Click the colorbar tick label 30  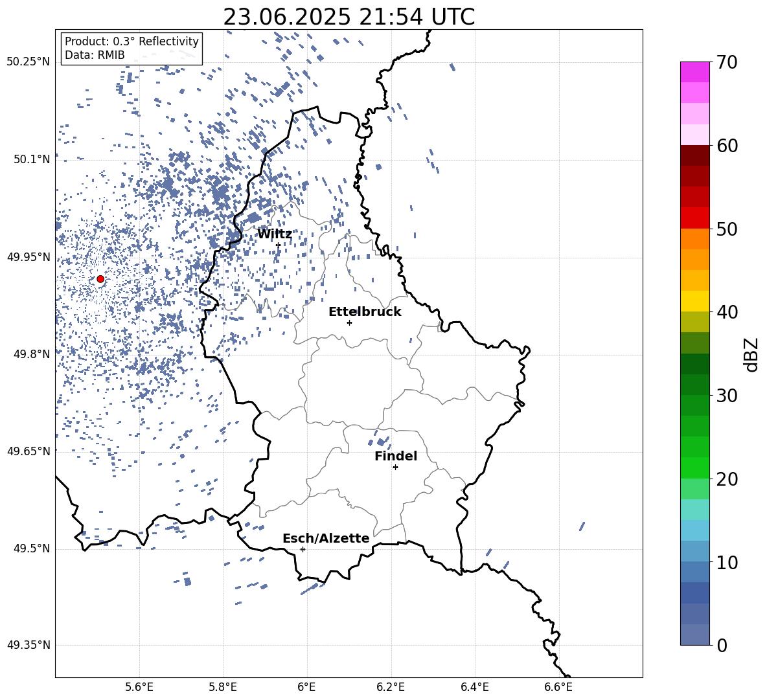click(x=727, y=396)
